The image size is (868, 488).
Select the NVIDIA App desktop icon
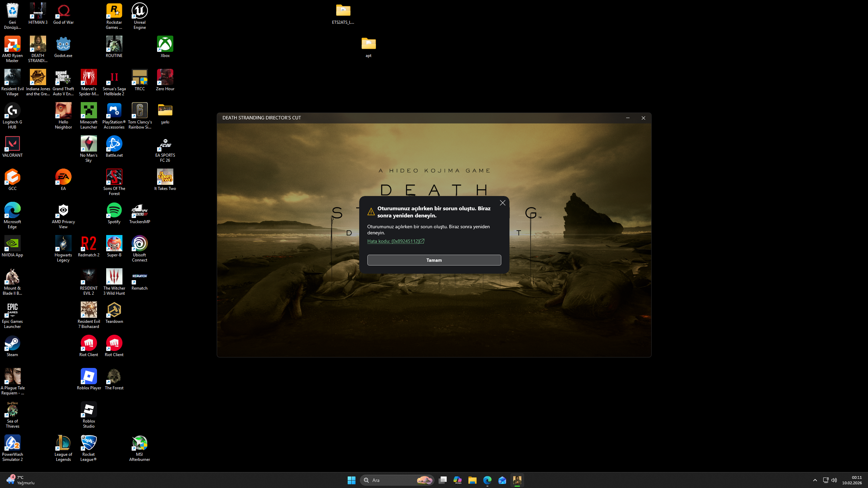[x=13, y=247]
